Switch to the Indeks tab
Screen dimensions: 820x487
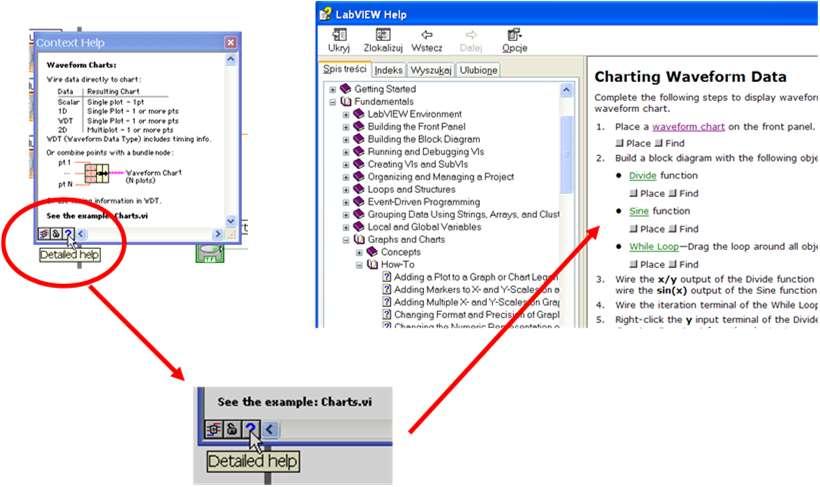[x=389, y=70]
